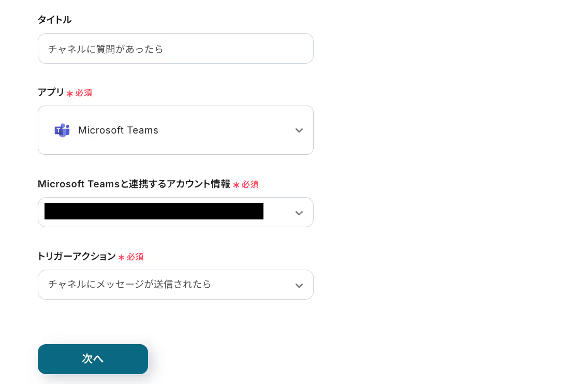This screenshot has height=384, width=588.
Task: Click the トリガーアクション field label
Action: tap(76, 256)
